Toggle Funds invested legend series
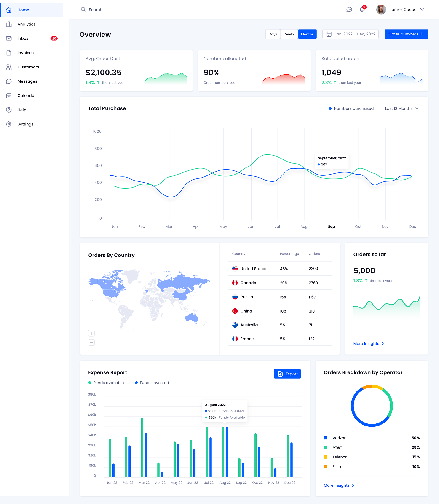439x504 pixels. click(152, 383)
